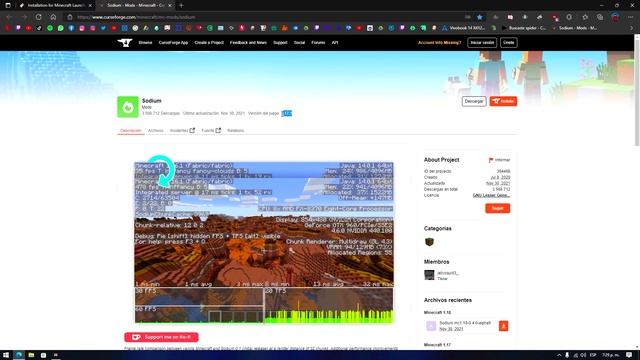Click Support me on Ko-fi button
This screenshot has height=360, width=640.
[161, 337]
